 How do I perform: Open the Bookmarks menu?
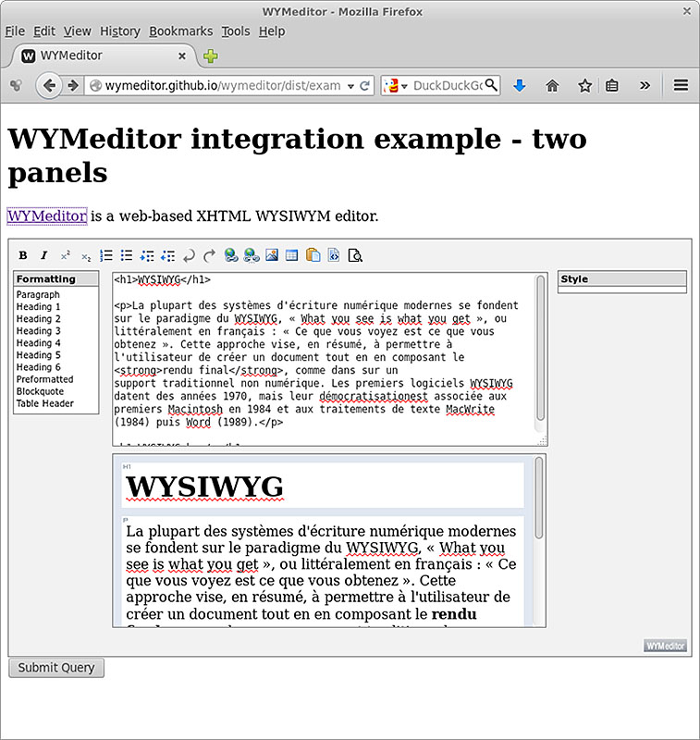180,31
